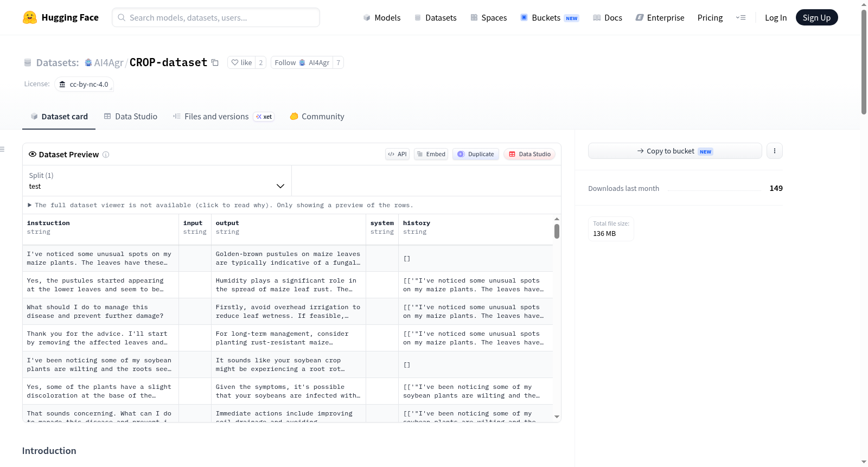Go to Datasets in the top navigation
The height and width of the screenshot is (467, 868).
click(435, 17)
